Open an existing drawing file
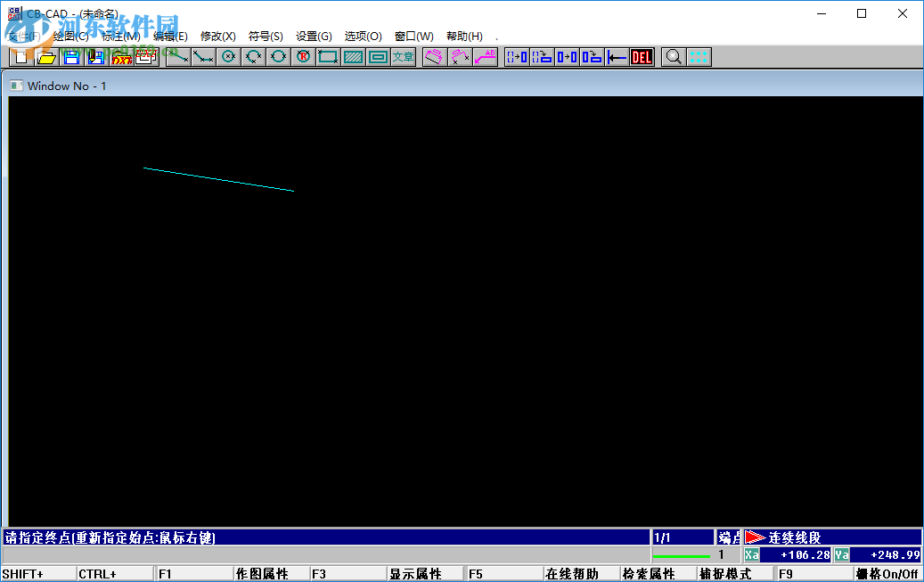 click(x=47, y=56)
